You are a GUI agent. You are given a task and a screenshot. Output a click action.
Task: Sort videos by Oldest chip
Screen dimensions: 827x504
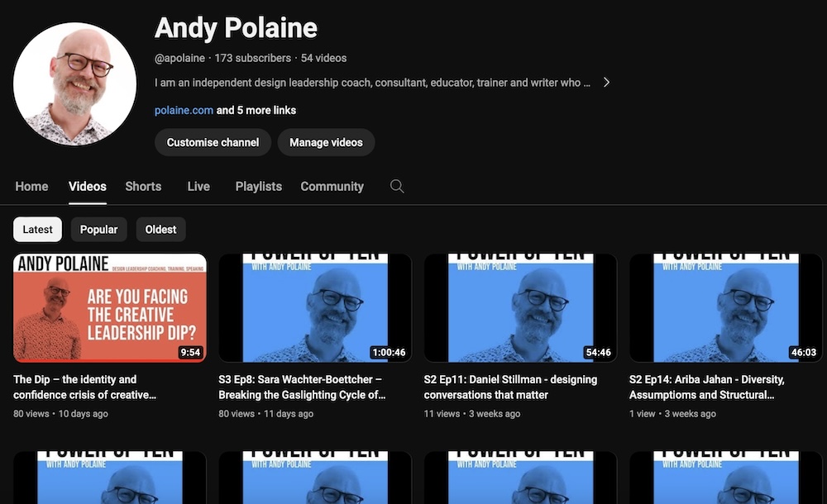click(x=160, y=230)
